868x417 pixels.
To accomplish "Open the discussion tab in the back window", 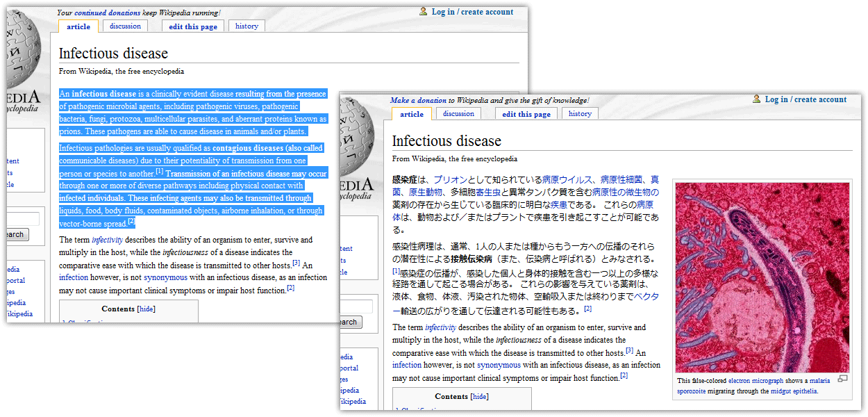I will click(x=125, y=26).
